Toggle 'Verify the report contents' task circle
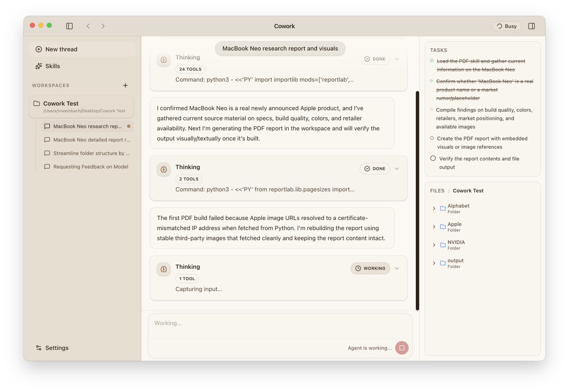The width and height of the screenshot is (569, 392). click(x=433, y=158)
